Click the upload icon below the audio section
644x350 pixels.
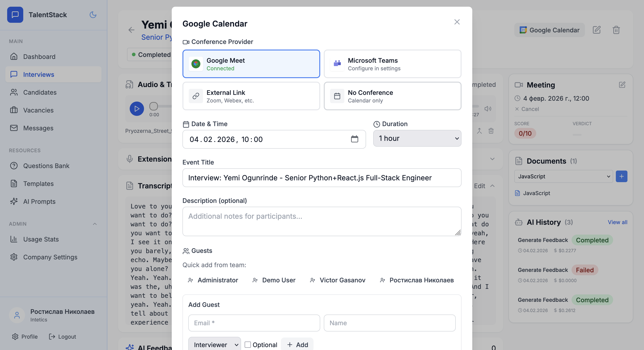(479, 131)
